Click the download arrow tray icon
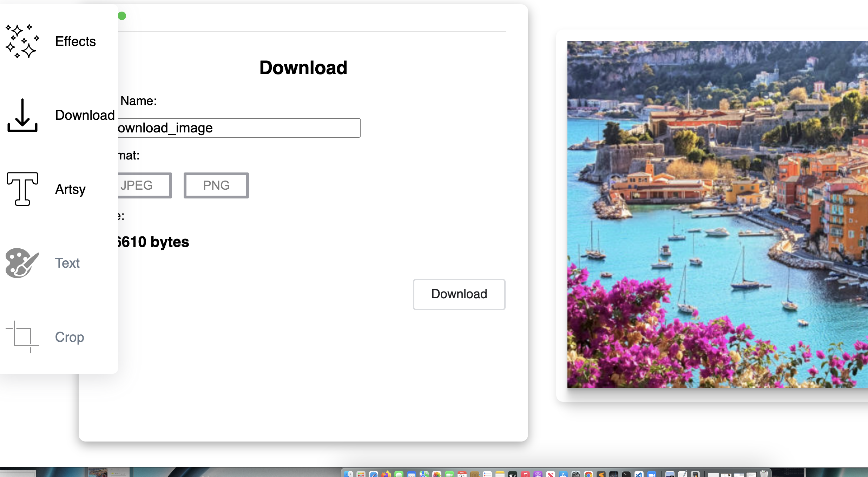868x477 pixels. tap(22, 116)
